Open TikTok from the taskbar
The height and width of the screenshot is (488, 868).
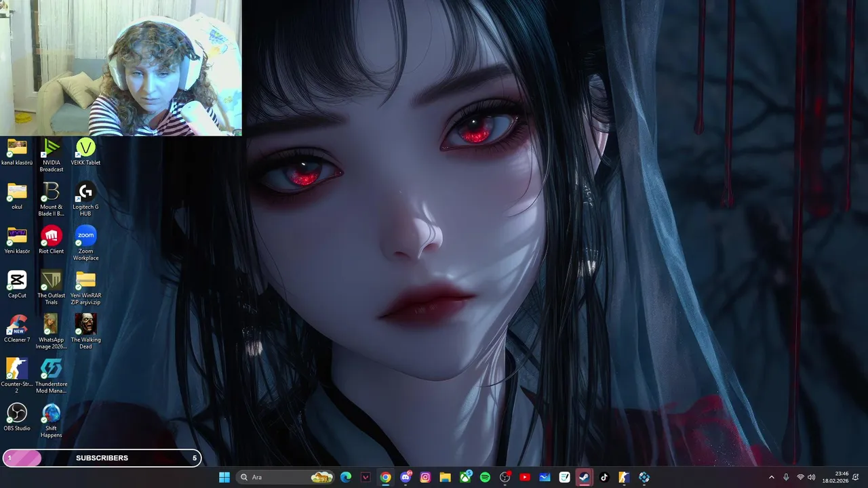pyautogui.click(x=604, y=477)
